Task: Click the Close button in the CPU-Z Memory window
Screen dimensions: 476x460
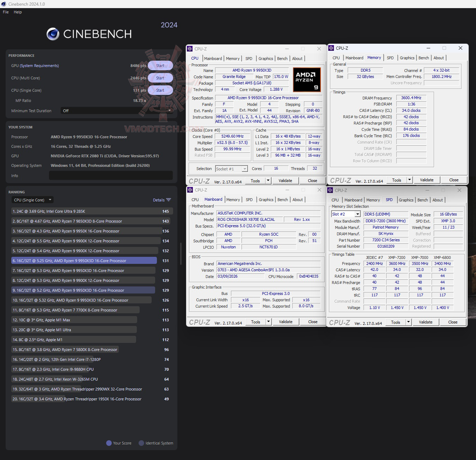Action: click(x=454, y=180)
